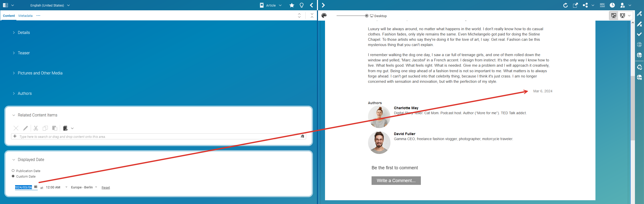Click the Desktop device width slider handle
Screen dimensions: 644x204
tap(367, 16)
